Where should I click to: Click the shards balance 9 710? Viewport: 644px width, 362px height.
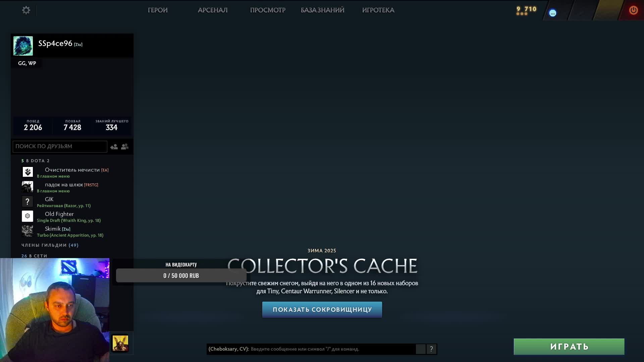pos(526,9)
